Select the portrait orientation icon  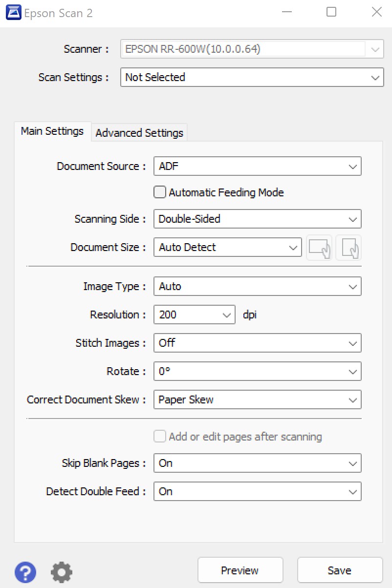(x=348, y=248)
